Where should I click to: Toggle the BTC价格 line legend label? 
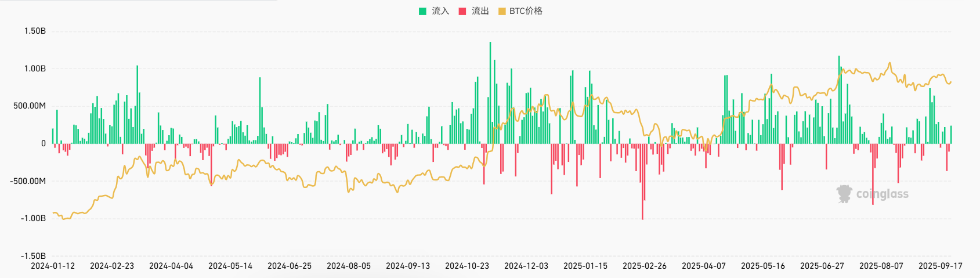point(526,11)
